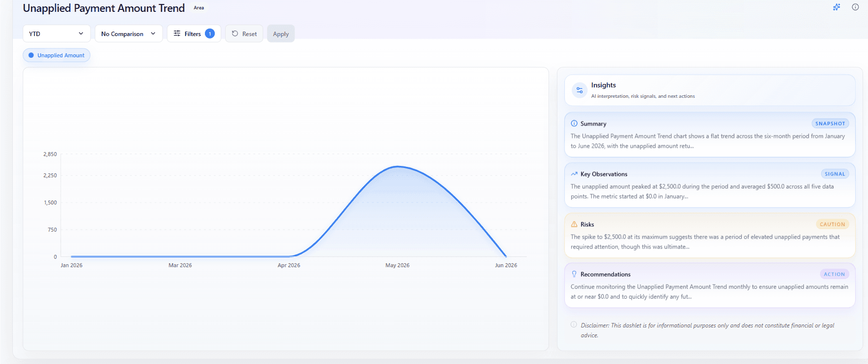Click the Jan 2026 axis label
This screenshot has width=868, height=364.
(x=72, y=265)
